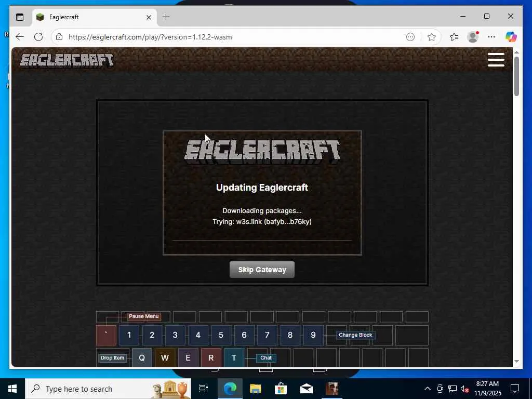This screenshot has width=532, height=399.
Task: Click browser Back arrow
Action: [x=20, y=37]
